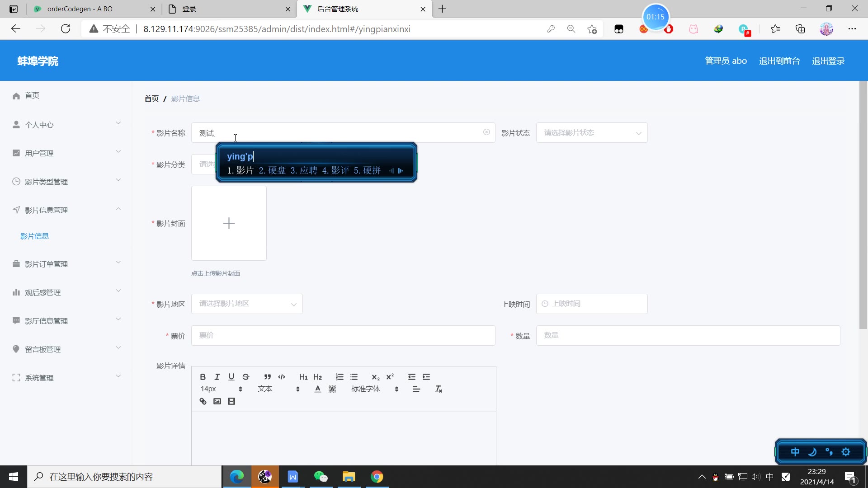Viewport: 868px width, 488px height.
Task: Click the text color picker icon
Action: (318, 389)
